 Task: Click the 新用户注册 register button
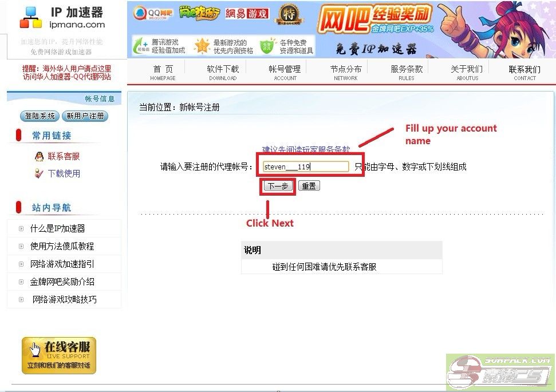[85, 116]
